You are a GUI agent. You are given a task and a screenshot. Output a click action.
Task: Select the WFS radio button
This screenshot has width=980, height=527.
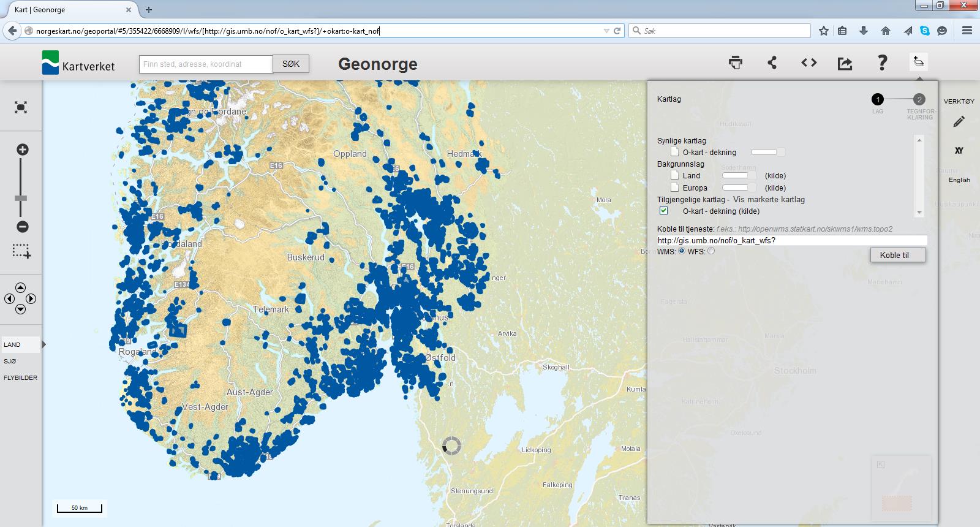click(x=711, y=251)
